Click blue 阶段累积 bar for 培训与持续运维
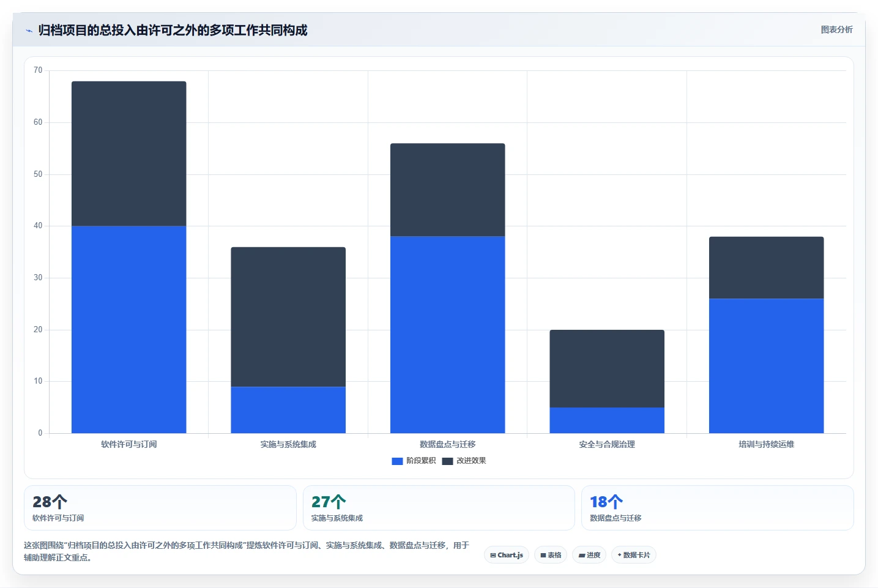 [767, 366]
